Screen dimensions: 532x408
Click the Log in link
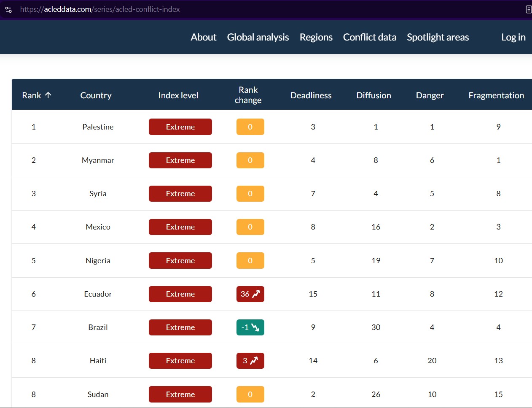click(513, 37)
